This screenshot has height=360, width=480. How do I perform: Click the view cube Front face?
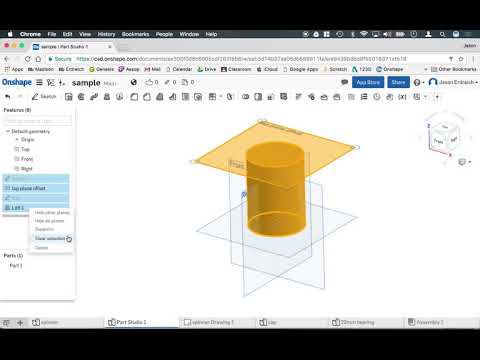coord(439,141)
